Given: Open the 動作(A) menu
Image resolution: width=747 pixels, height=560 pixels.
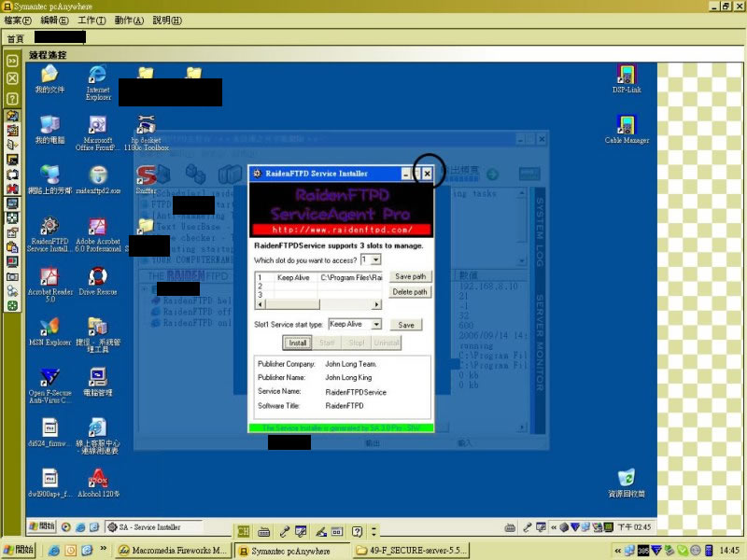Looking at the screenshot, I should [x=129, y=21].
